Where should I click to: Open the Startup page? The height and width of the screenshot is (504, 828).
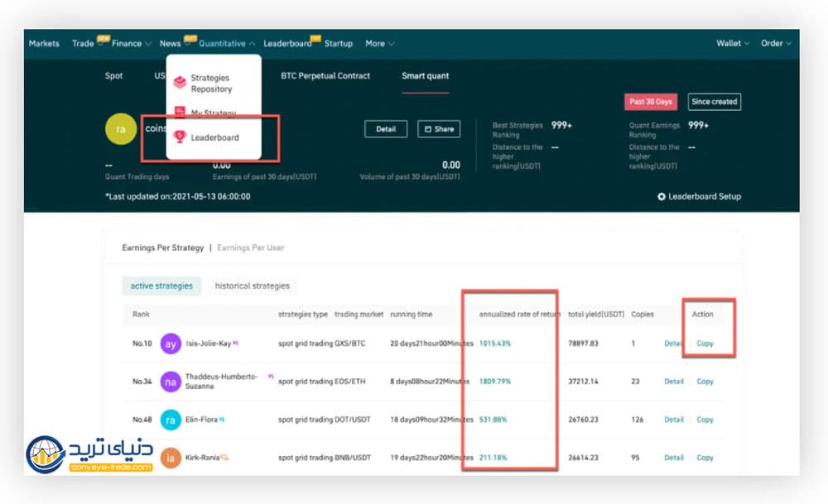coord(339,43)
